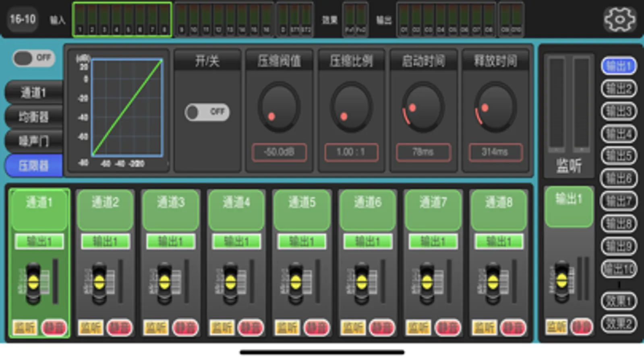Select the 通道2 channel name button
644x362 pixels.
106,210
